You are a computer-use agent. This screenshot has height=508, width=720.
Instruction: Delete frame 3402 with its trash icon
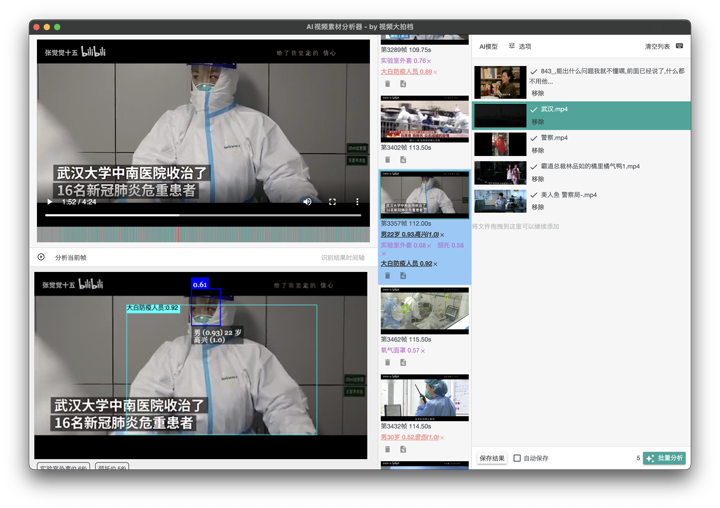point(388,160)
